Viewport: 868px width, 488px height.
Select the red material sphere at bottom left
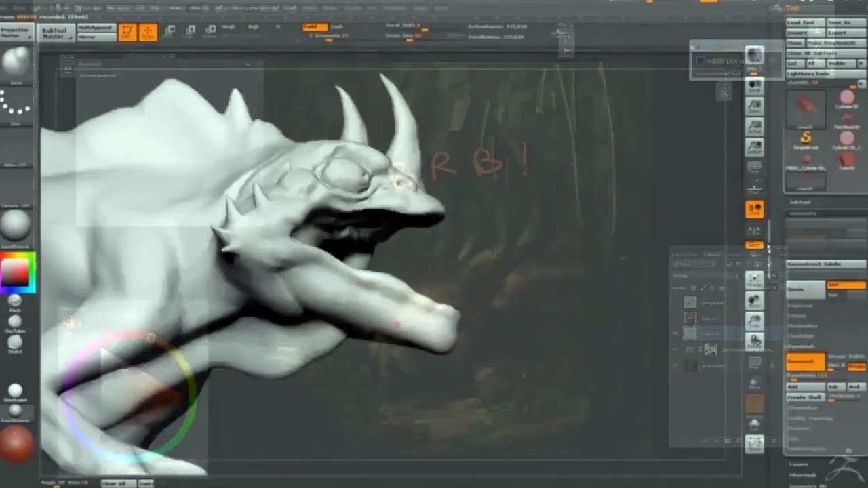(16, 443)
